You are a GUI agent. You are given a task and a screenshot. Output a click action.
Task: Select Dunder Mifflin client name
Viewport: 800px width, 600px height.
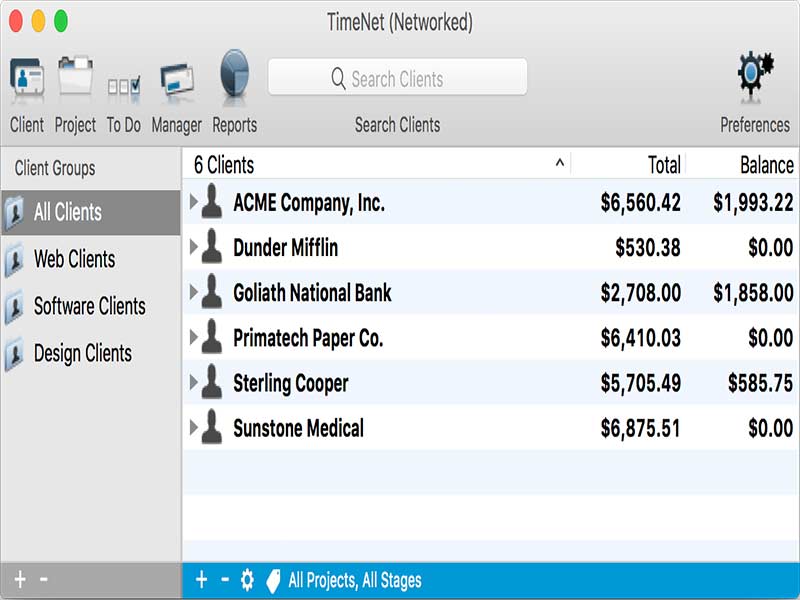tap(286, 248)
